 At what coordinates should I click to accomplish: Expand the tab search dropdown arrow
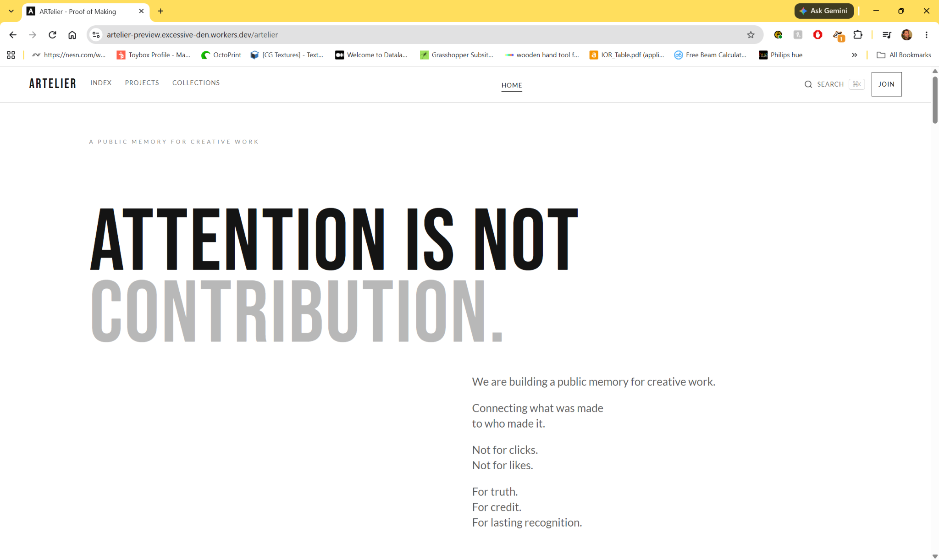pos(11,11)
